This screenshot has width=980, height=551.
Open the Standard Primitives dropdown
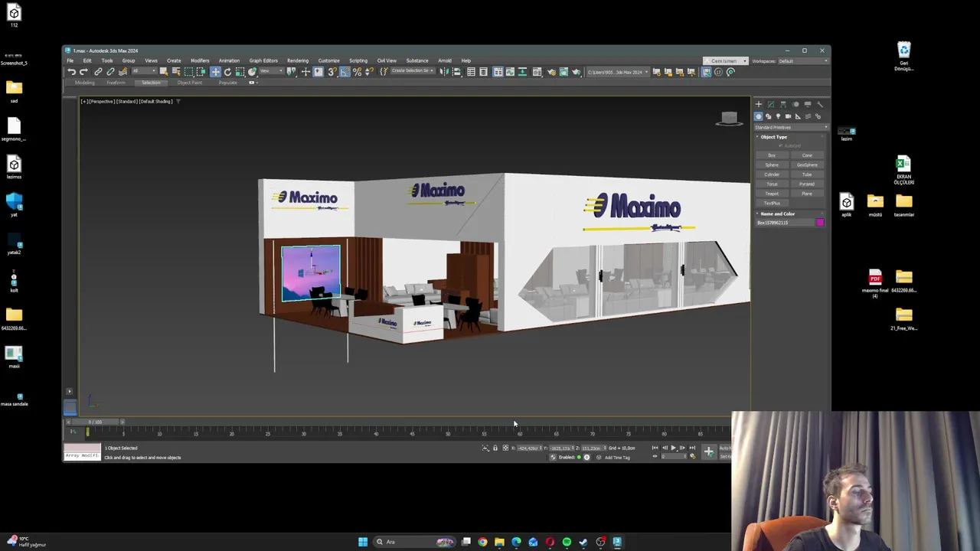(x=791, y=127)
